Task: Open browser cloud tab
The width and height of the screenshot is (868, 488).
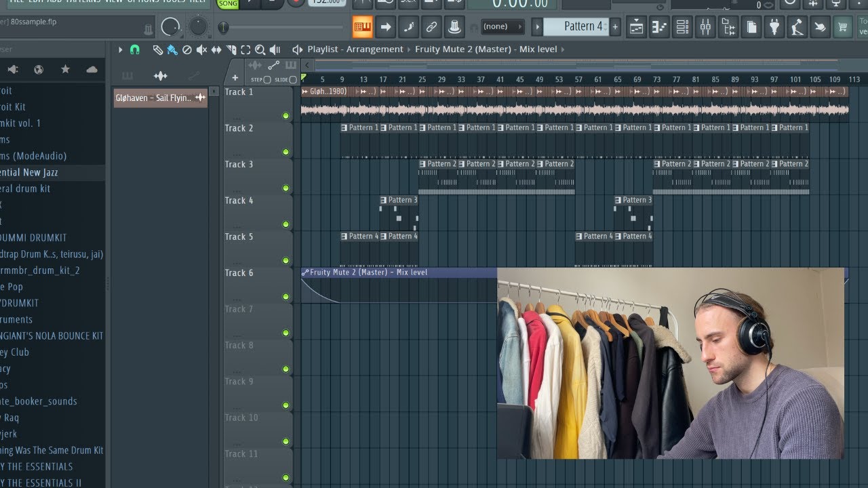Action: coord(92,69)
